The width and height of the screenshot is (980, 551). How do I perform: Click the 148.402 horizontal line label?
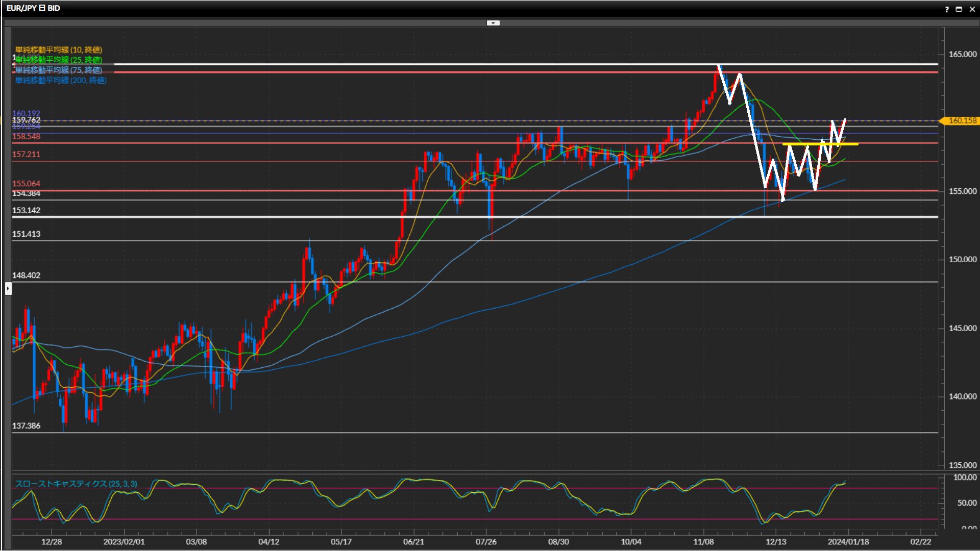pos(26,275)
